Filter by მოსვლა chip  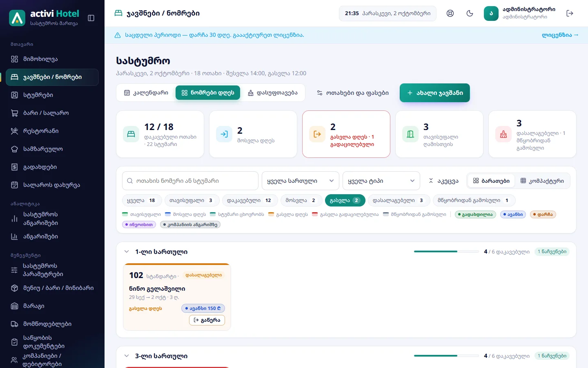coord(301,200)
